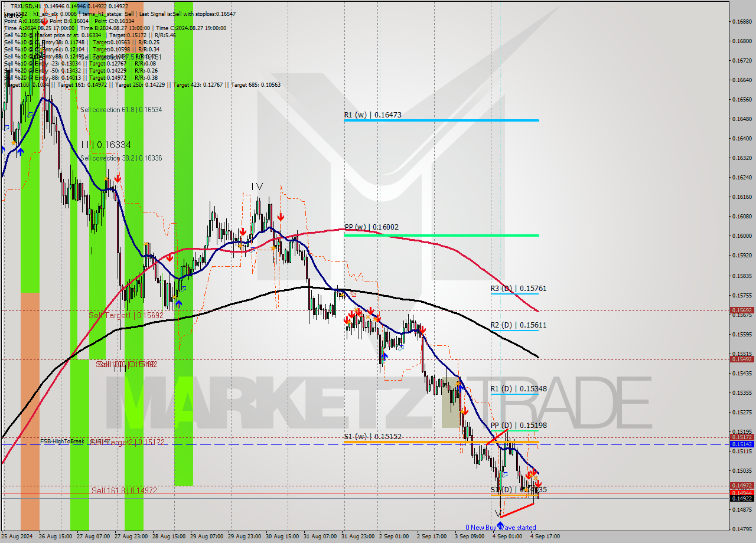Click the Sell 161.8 | 0.14972 label

124,490
